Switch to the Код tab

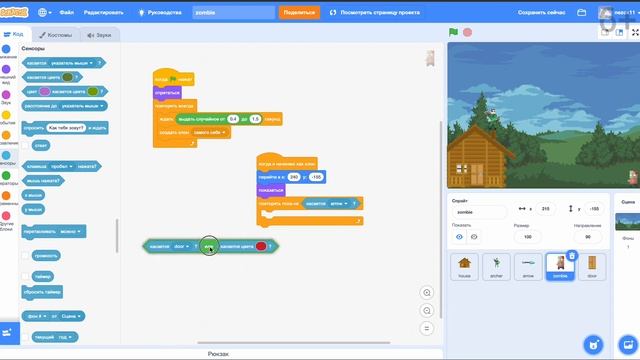[14, 34]
